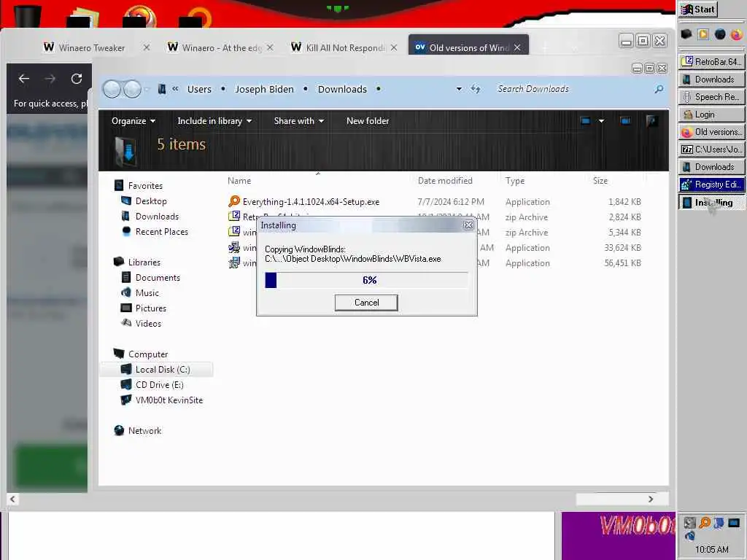This screenshot has width=747, height=560.
Task: Select Local Disk (C:) in the sidebar
Action: 157,370
